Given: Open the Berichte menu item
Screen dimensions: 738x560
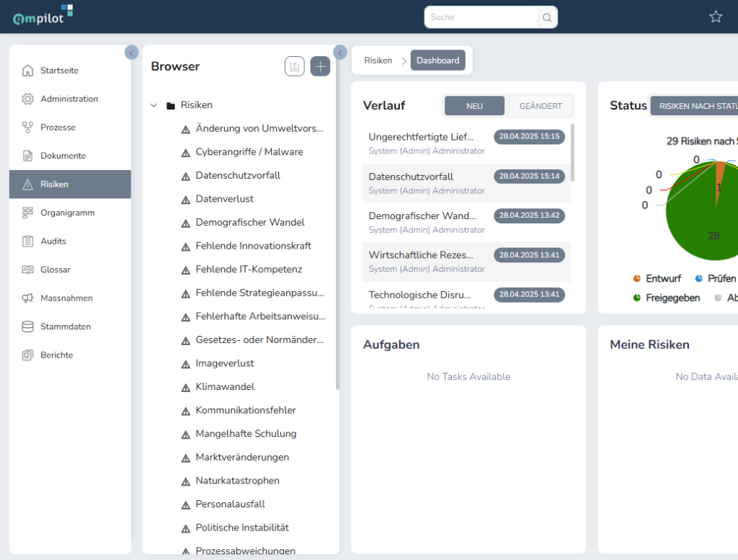Looking at the screenshot, I should click(56, 355).
